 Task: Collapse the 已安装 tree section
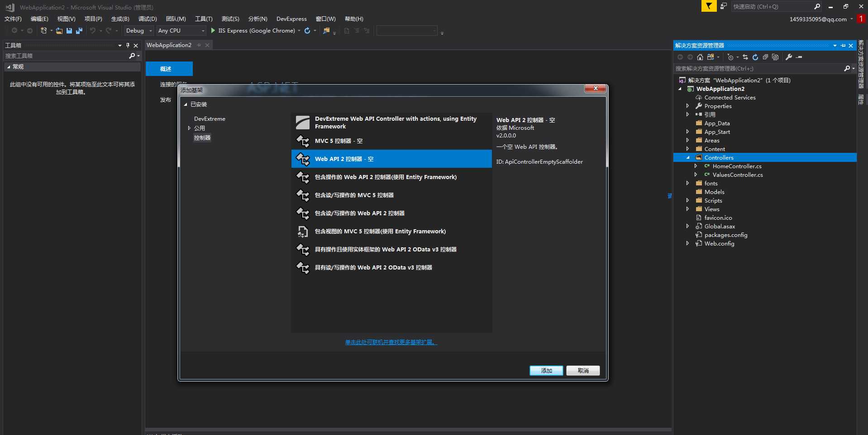pyautogui.click(x=185, y=104)
